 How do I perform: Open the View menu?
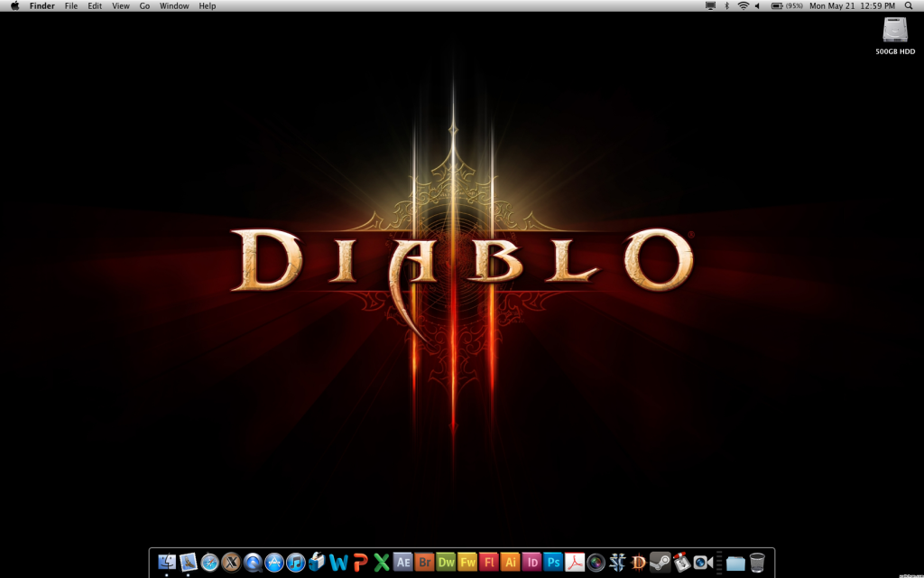coord(121,6)
